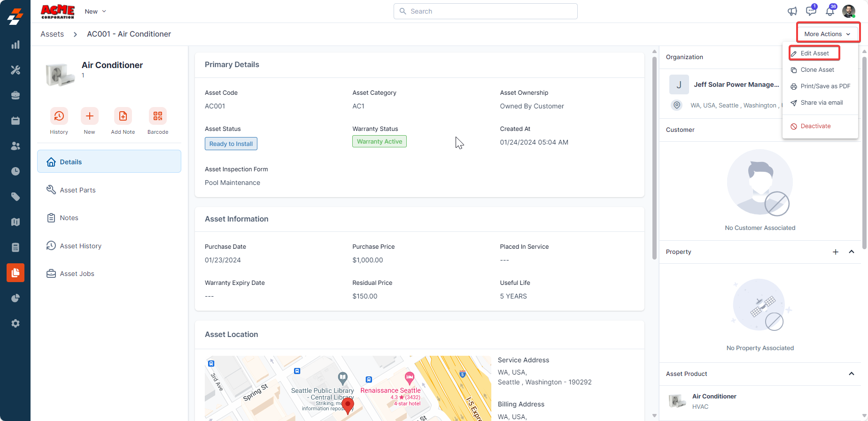Click the Search input field

(485, 11)
